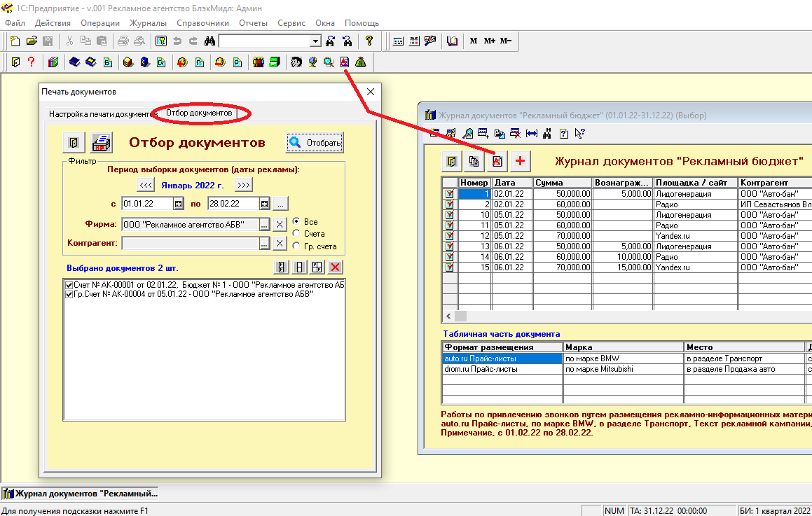Uncheck the Счет № АК-00001 checkbox
Screen dimensions: 812x516
tap(69, 285)
